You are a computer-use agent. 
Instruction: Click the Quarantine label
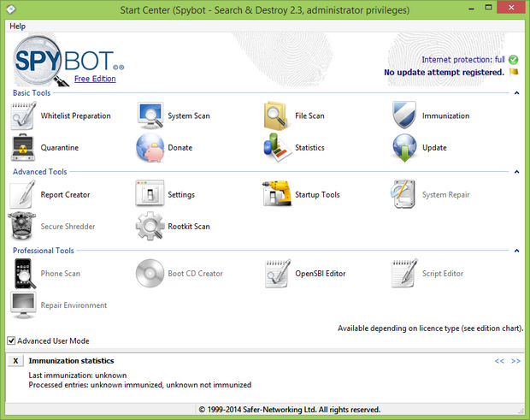click(60, 147)
